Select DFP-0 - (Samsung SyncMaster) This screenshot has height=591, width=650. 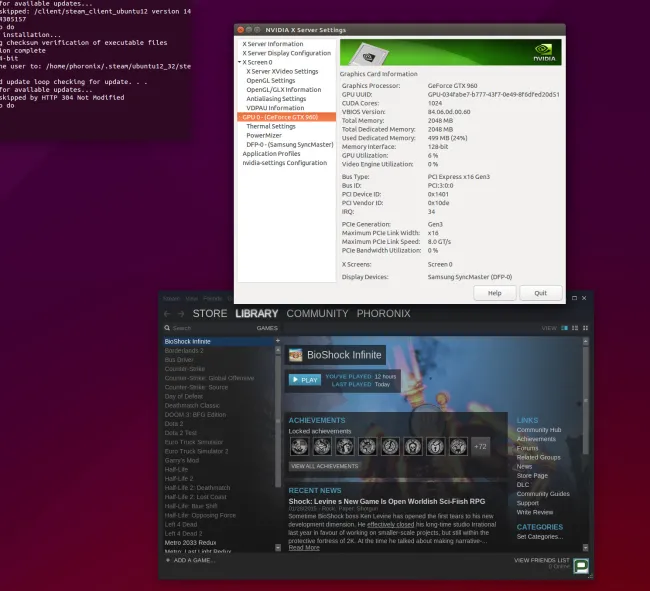click(x=290, y=144)
